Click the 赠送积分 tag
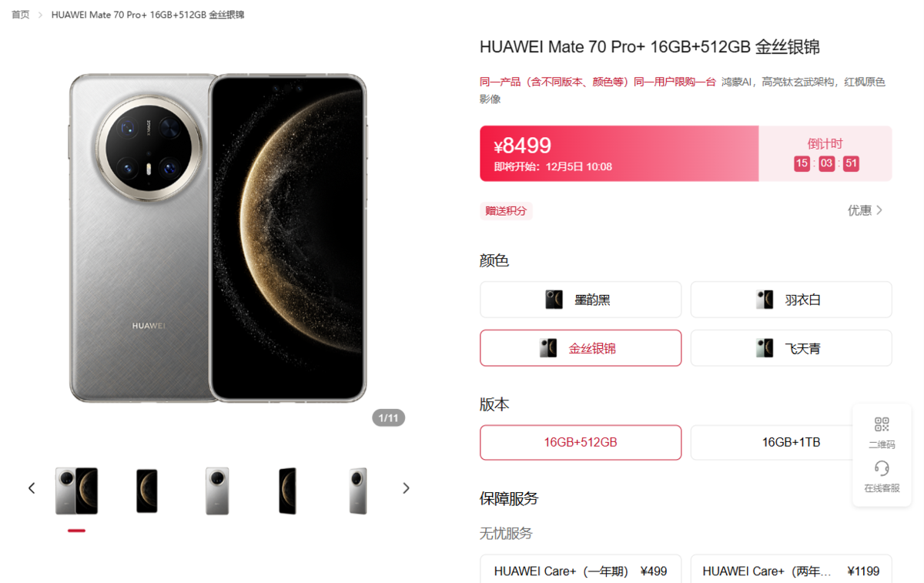Viewport: 924px width, 583px height. 506,210
